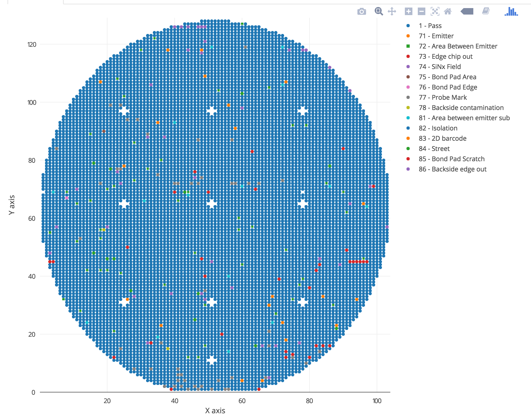Click Y-axis tick label '100'
Image resolution: width=531 pixels, height=420 pixels.
(32, 102)
